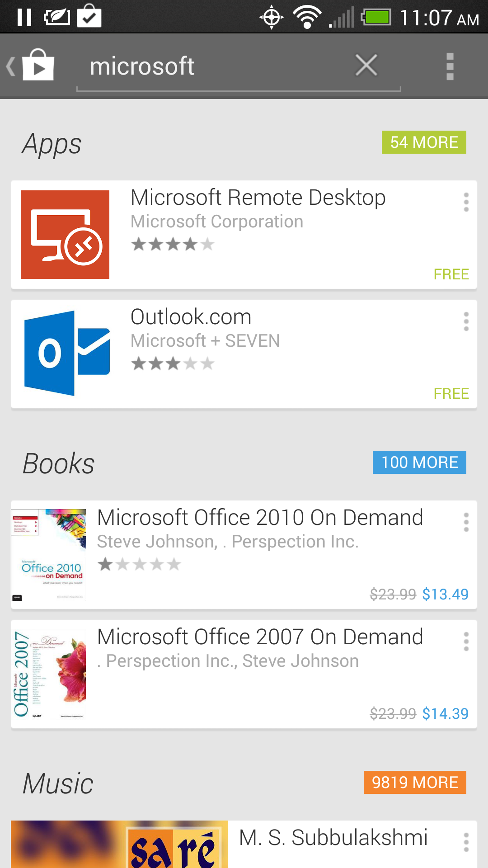Screen dimensions: 488x868
Task: Tap the Play Store back icon
Action: tap(32, 66)
